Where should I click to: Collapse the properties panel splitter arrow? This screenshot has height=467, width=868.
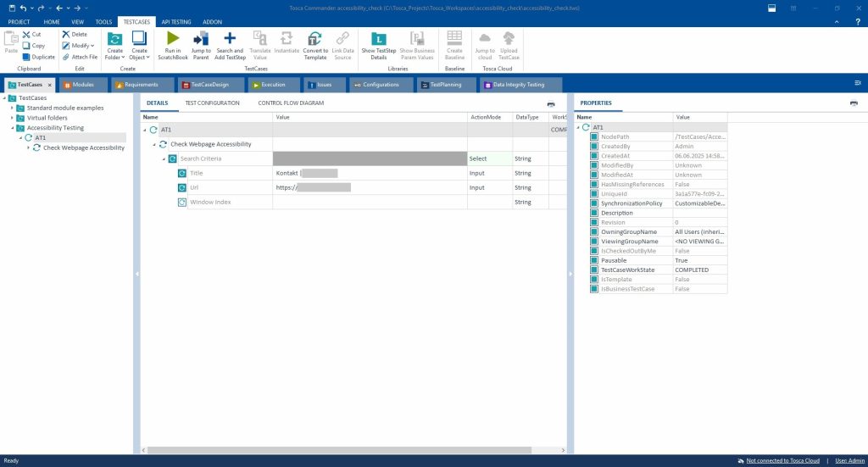tap(570, 274)
